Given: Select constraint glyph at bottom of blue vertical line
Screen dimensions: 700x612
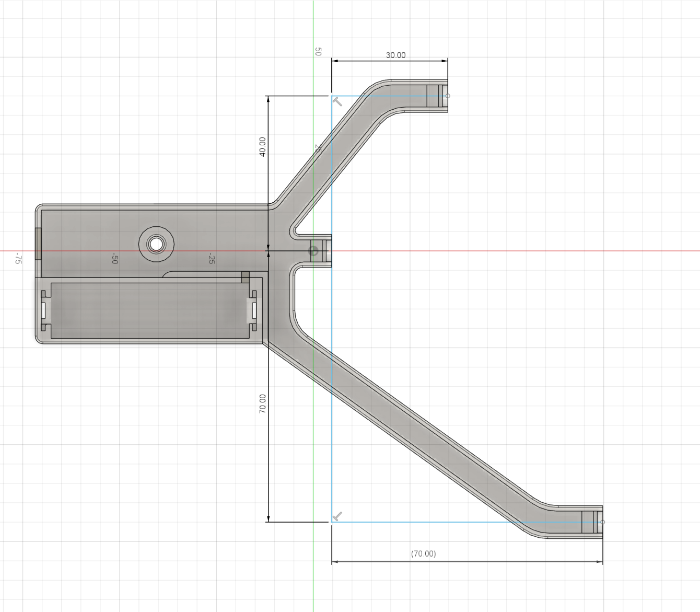Looking at the screenshot, I should (x=337, y=516).
